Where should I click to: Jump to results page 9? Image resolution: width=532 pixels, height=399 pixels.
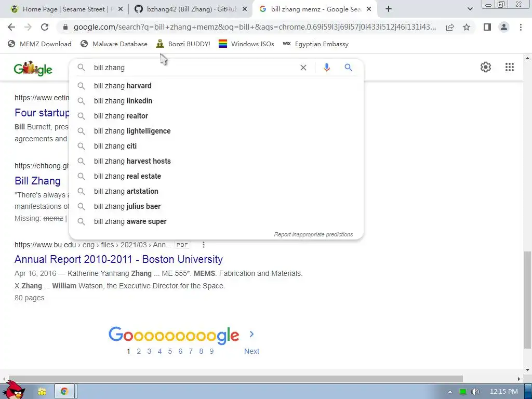pos(211,351)
